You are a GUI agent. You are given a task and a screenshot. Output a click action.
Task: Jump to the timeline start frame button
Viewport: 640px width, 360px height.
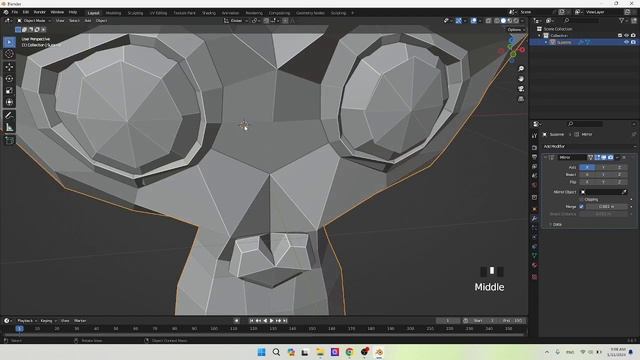coord(251,321)
